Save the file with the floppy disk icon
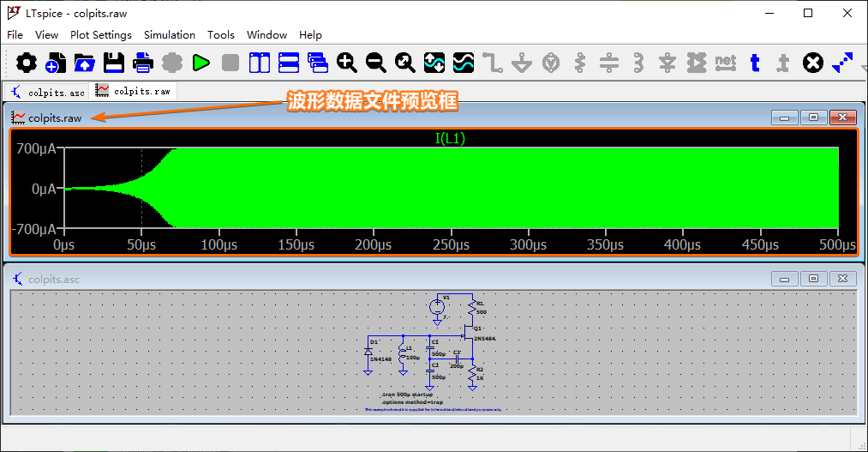This screenshot has width=868, height=452. (113, 63)
